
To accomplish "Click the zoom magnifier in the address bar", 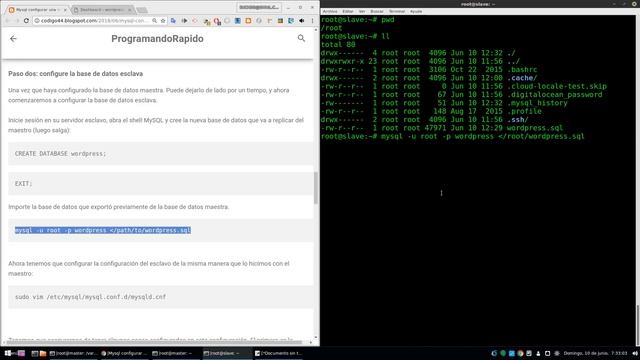I will [154, 20].
